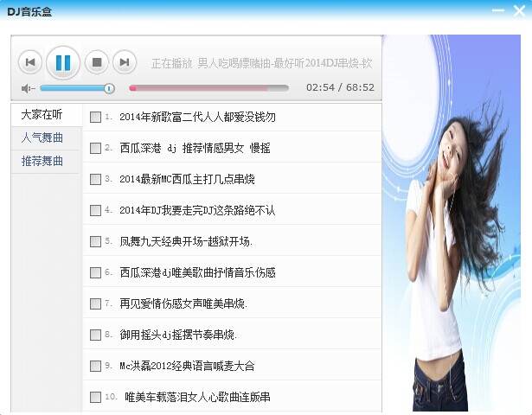Minimize the DJ音乐盒 window
532x415 pixels.
[497, 10]
